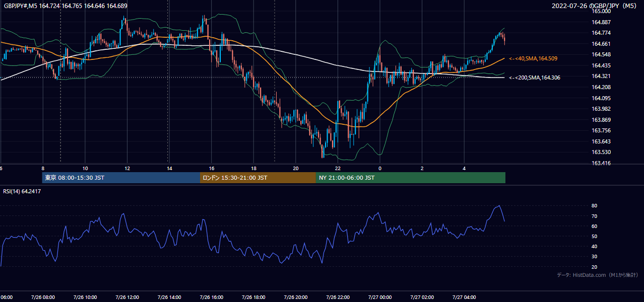Click hour label 18 under price chart
The width and height of the screenshot is (644, 302).
tap(253, 168)
